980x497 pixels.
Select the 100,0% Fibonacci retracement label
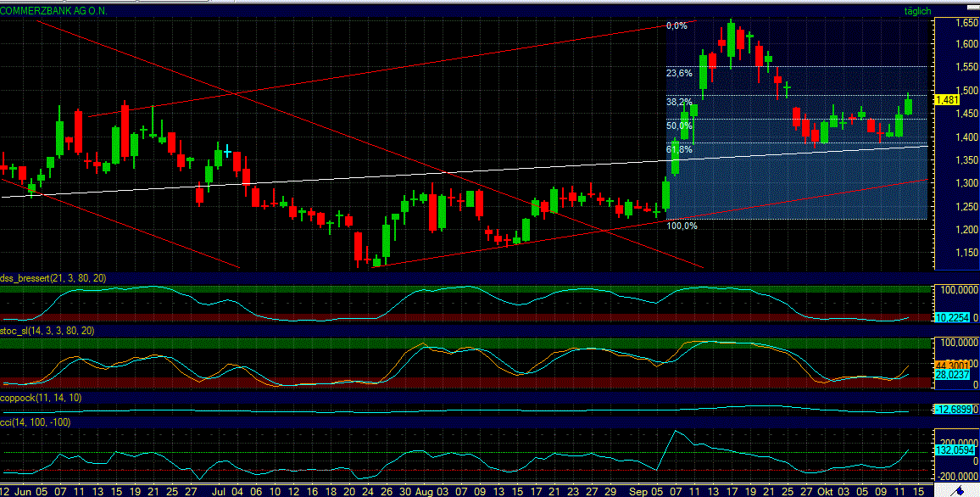tap(683, 226)
